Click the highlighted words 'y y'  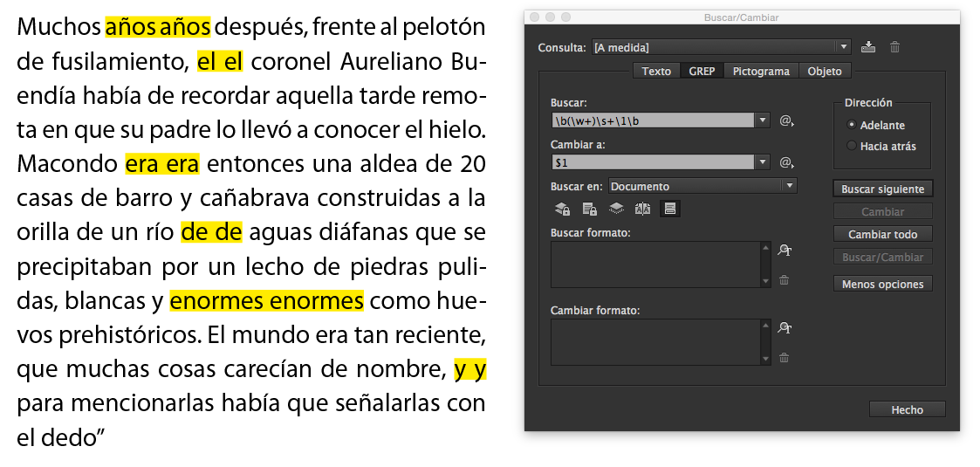pos(470,369)
